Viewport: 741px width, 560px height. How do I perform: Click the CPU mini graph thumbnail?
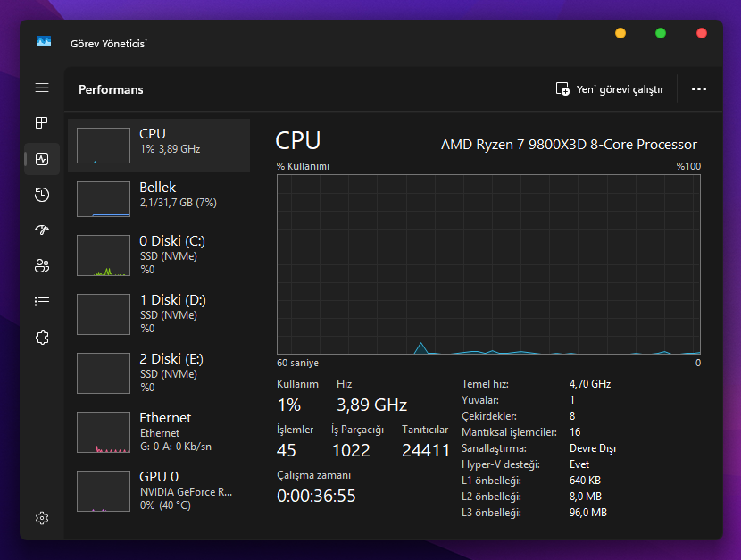click(x=104, y=146)
